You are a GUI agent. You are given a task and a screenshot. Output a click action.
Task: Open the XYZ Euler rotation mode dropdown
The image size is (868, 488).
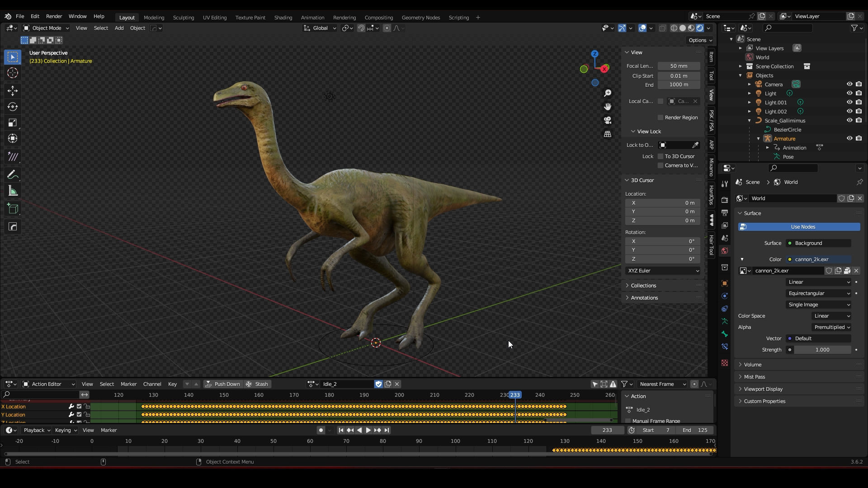coord(663,271)
